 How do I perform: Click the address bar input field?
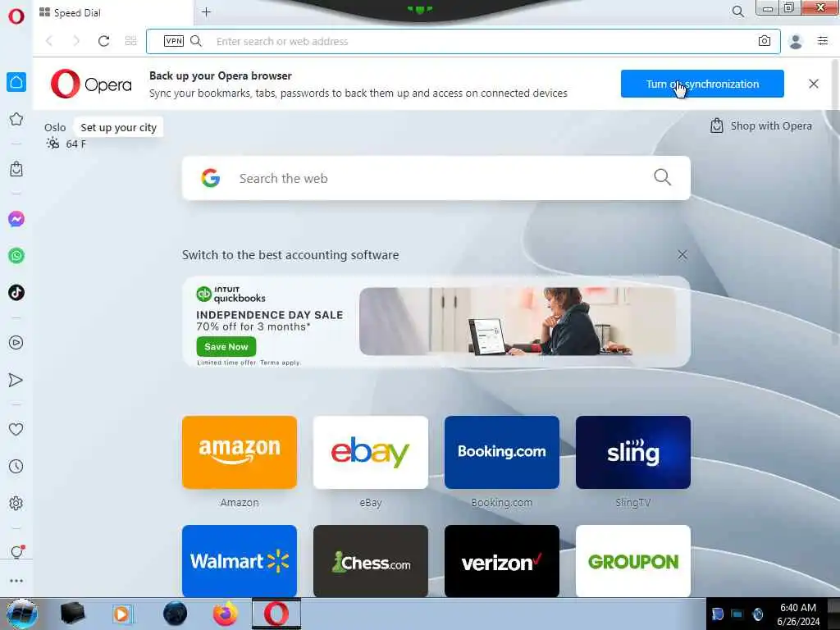click(x=463, y=41)
